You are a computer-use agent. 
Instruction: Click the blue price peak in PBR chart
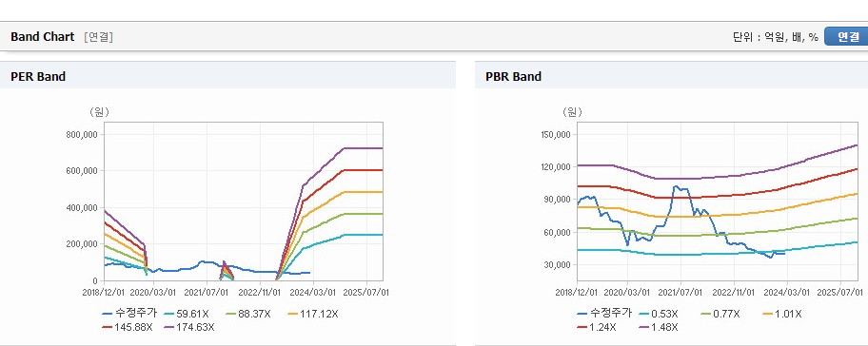pyautogui.click(x=677, y=187)
